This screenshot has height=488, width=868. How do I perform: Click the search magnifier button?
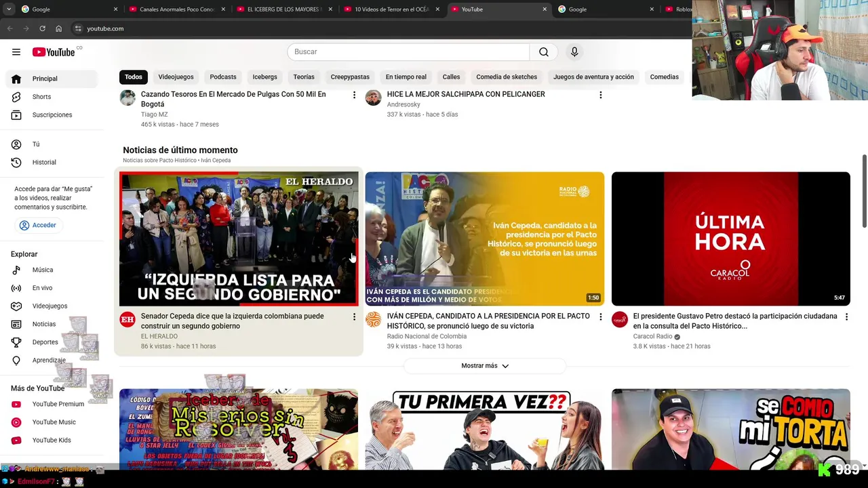click(543, 52)
